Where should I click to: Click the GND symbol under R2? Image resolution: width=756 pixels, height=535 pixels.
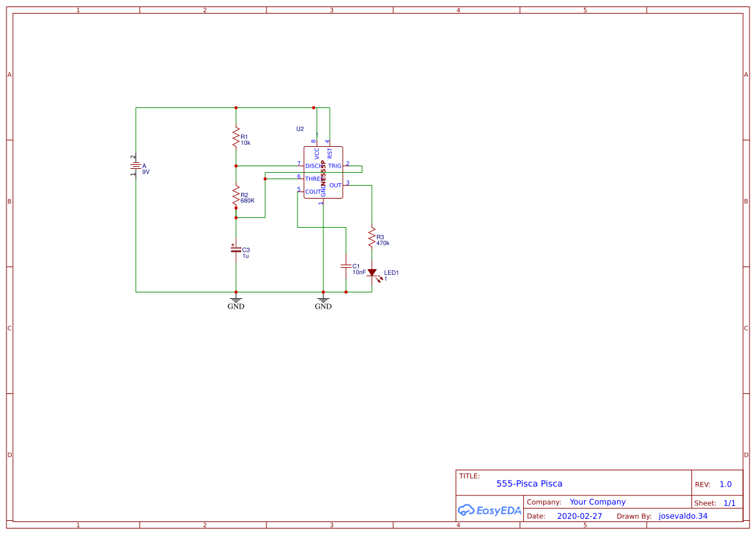236,300
